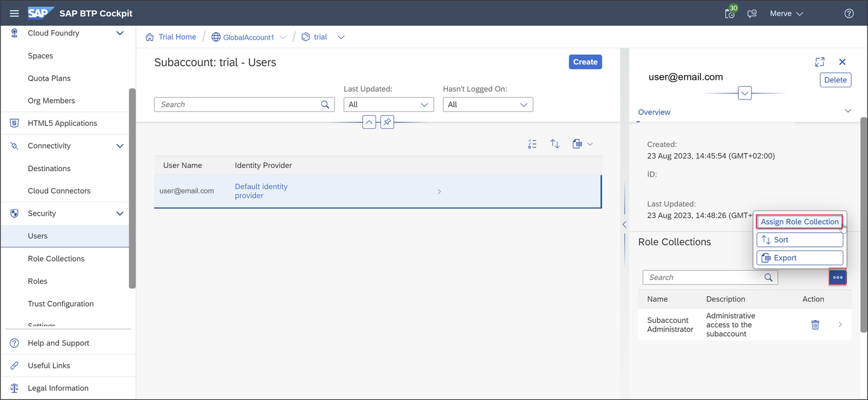Expand the user header with down arrow button
Viewport: 868px width, 400px height.
pyautogui.click(x=744, y=93)
